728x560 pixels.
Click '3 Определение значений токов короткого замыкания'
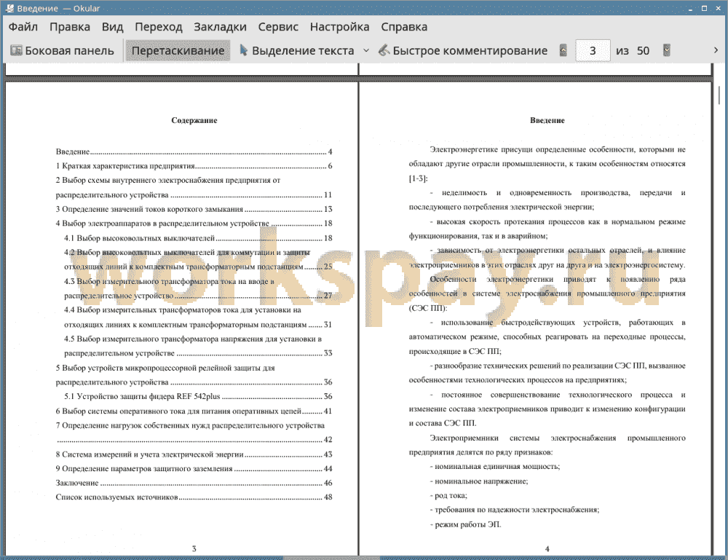[194, 209]
